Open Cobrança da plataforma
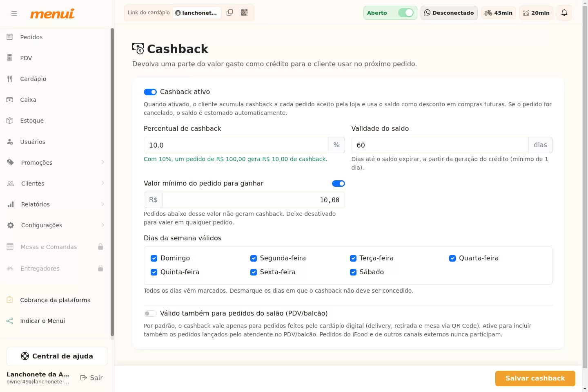588x392 pixels. point(55,300)
